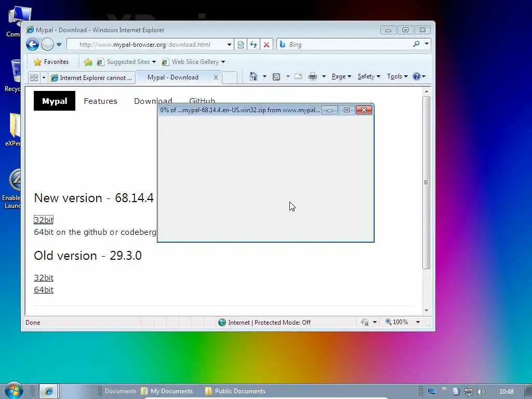Image resolution: width=532 pixels, height=399 pixels.
Task: Click the Mypal logo on the page
Action: pos(55,101)
